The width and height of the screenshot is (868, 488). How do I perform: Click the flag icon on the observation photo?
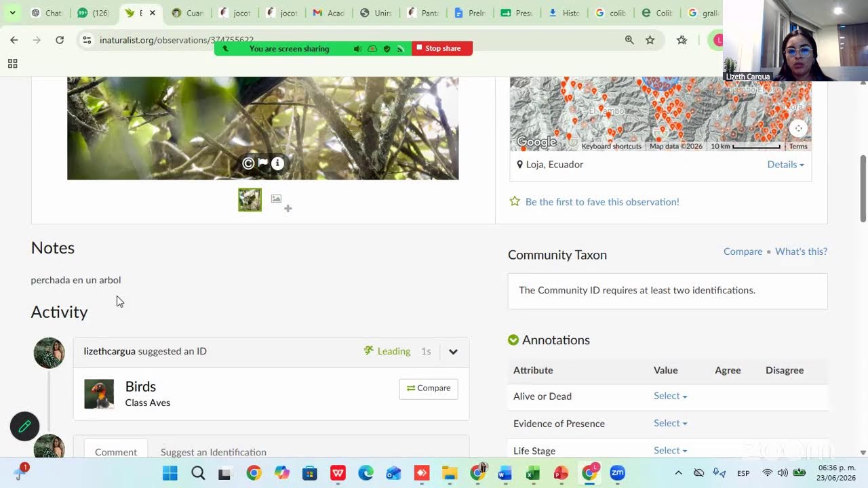(x=263, y=163)
